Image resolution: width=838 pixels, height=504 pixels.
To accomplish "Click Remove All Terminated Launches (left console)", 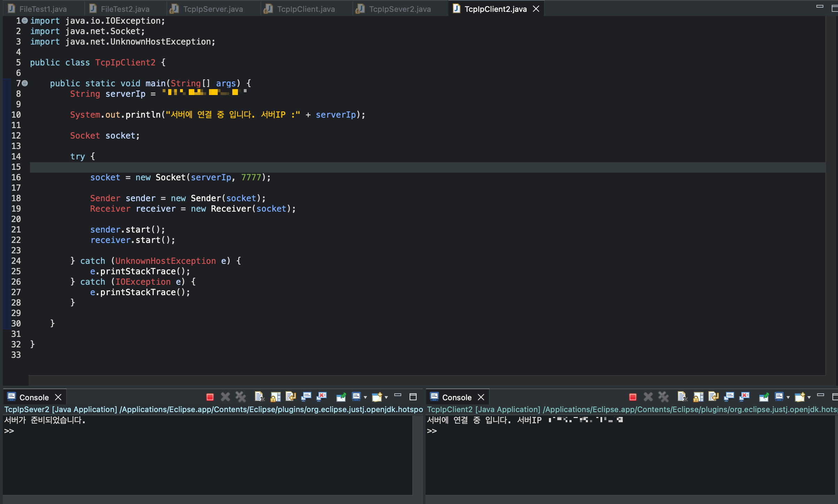I will 241,397.
